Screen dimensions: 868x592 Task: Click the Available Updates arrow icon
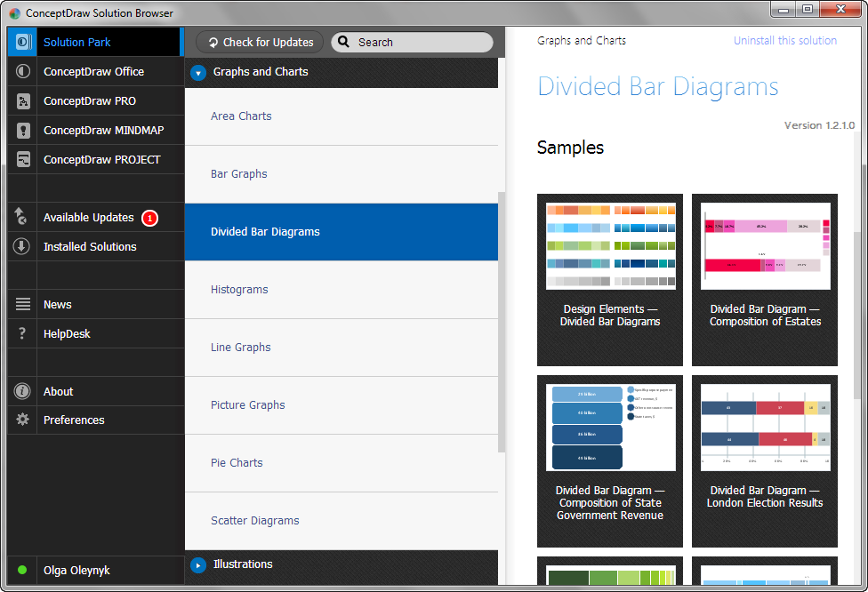pyautogui.click(x=20, y=216)
